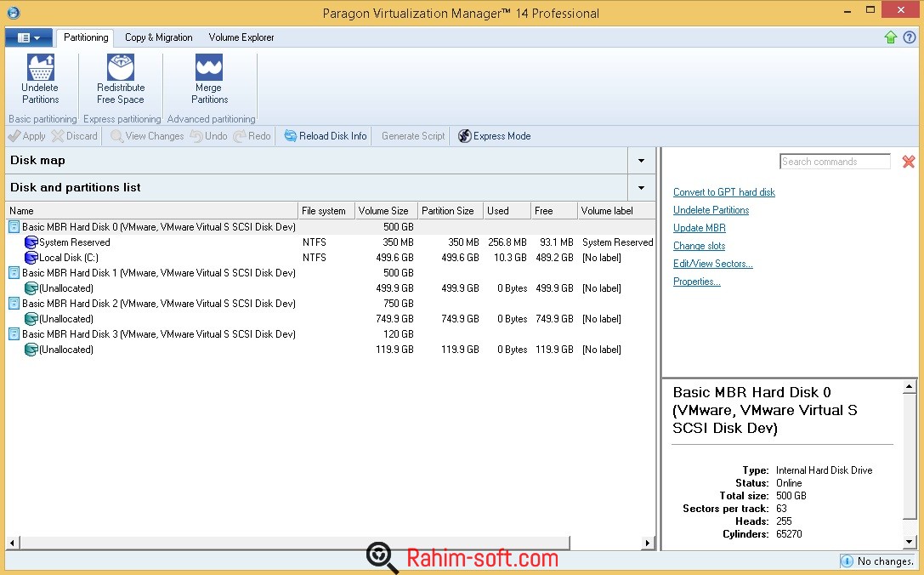
Task: Select the Redistribute Free Space tool
Action: point(121,68)
